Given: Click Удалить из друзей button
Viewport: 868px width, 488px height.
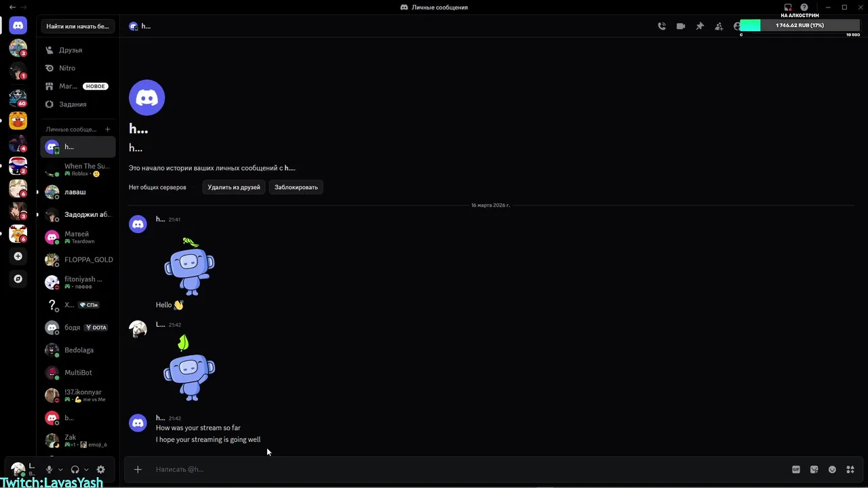Looking at the screenshot, I should pyautogui.click(x=234, y=187).
